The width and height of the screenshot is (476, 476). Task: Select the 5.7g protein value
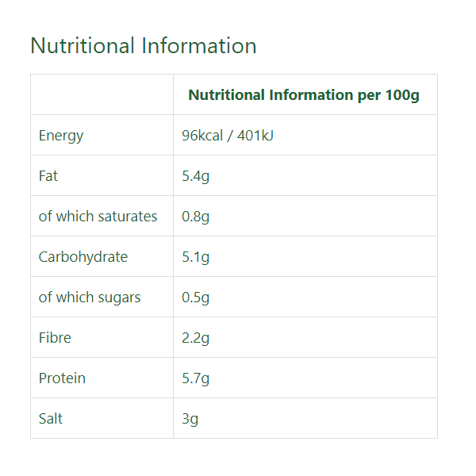195,378
